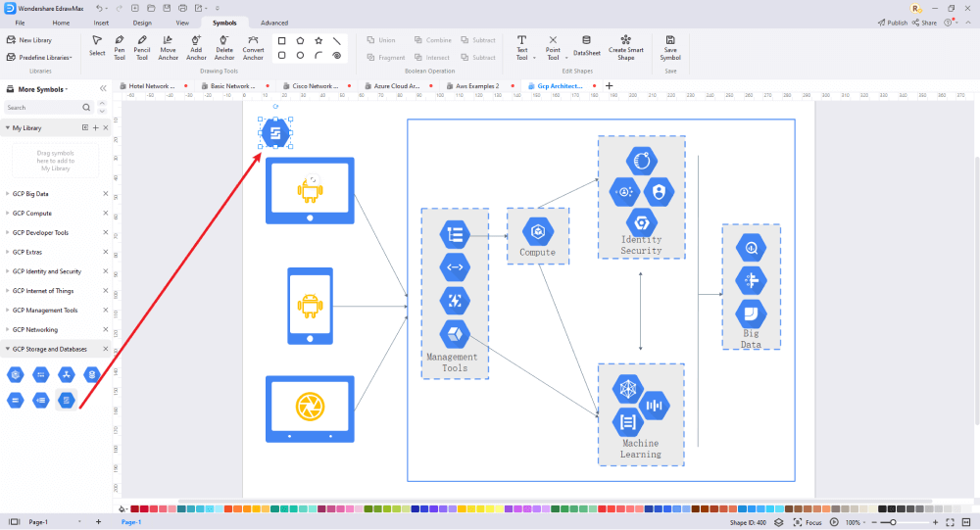Collapse the My Library section
The image size is (980, 530).
pyautogui.click(x=8, y=127)
